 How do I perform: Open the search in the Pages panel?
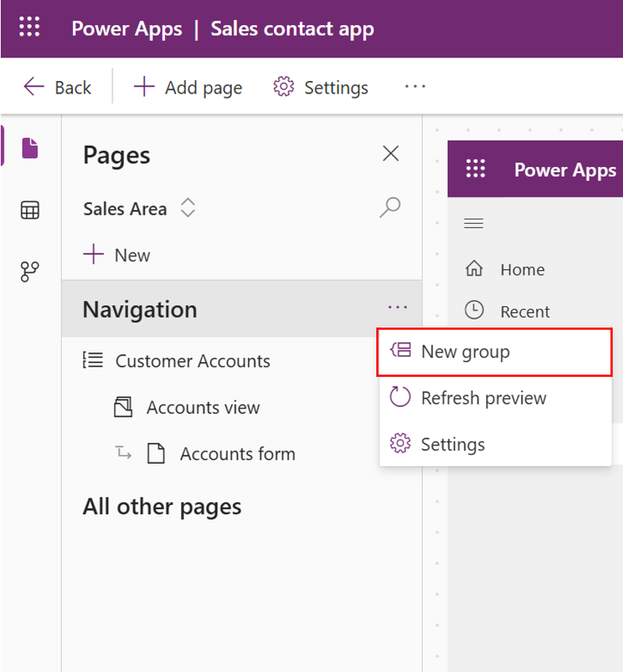pos(390,208)
